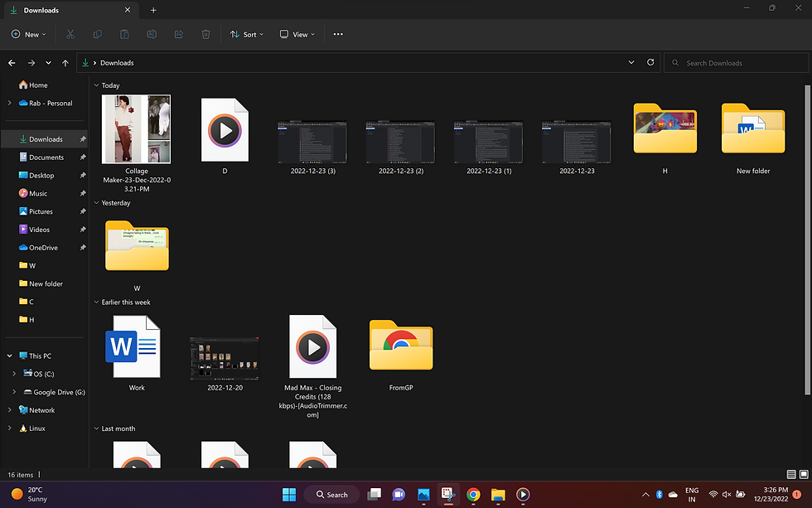
Task: Collapse the Yesterday group
Action: click(96, 203)
